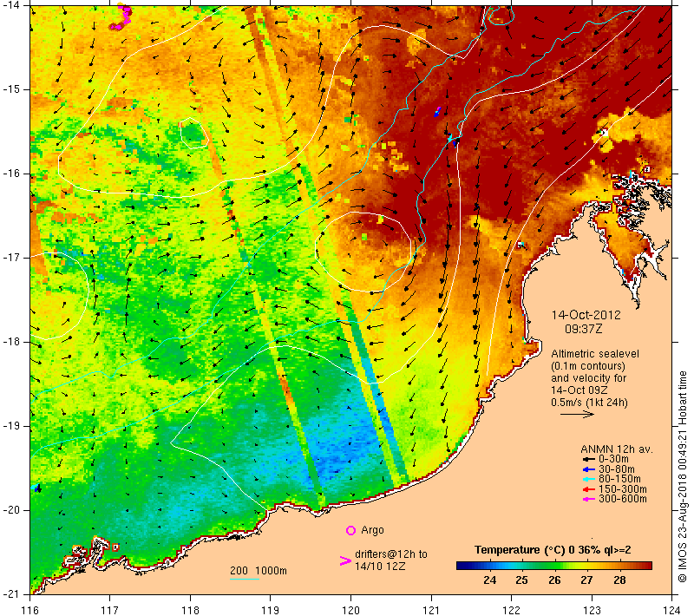The width and height of the screenshot is (694, 616).
Task: Click the '150-300m' legend label
Action: coord(622,489)
